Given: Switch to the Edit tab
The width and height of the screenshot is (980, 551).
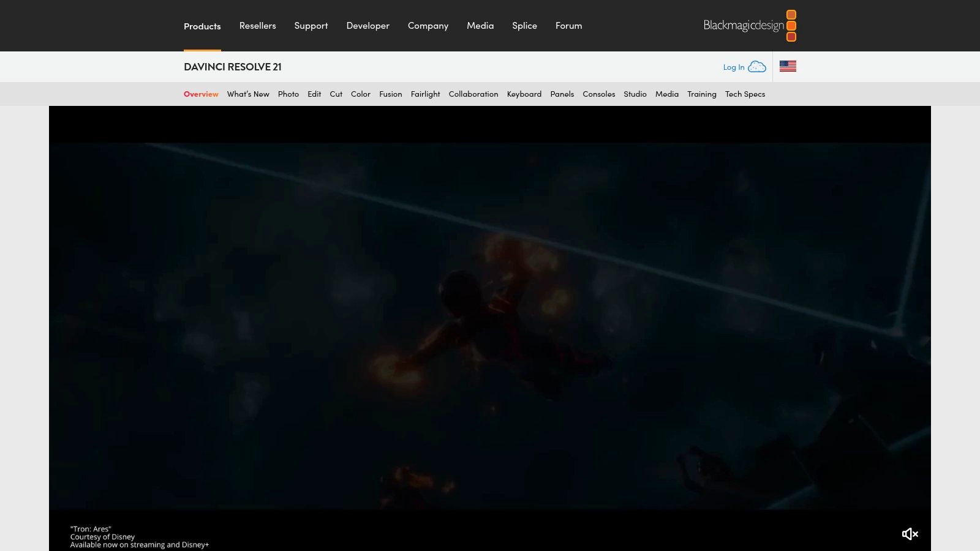Looking at the screenshot, I should [314, 94].
